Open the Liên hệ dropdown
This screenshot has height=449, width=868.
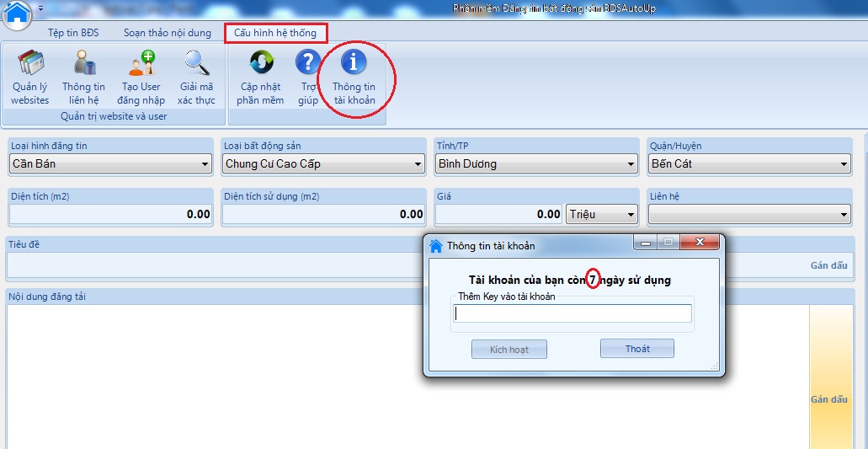pyautogui.click(x=844, y=215)
